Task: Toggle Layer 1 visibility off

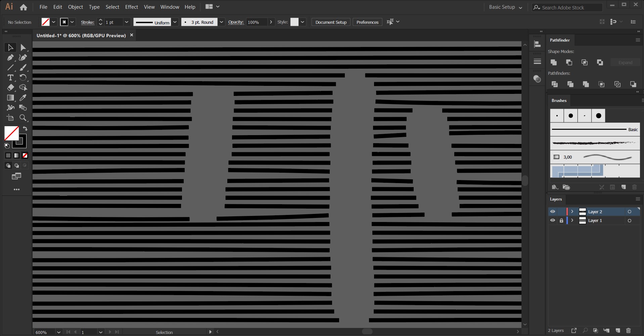Action: 552,220
